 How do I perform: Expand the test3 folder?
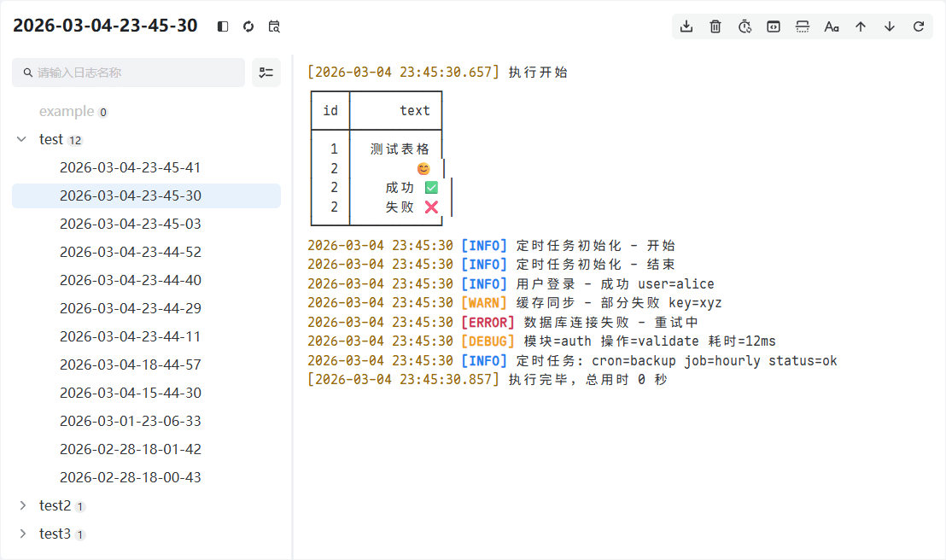click(22, 534)
